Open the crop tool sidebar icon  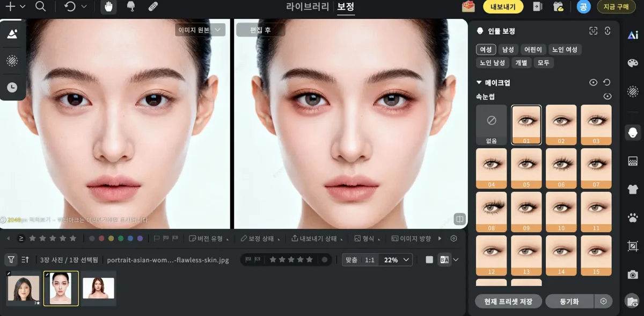click(633, 246)
